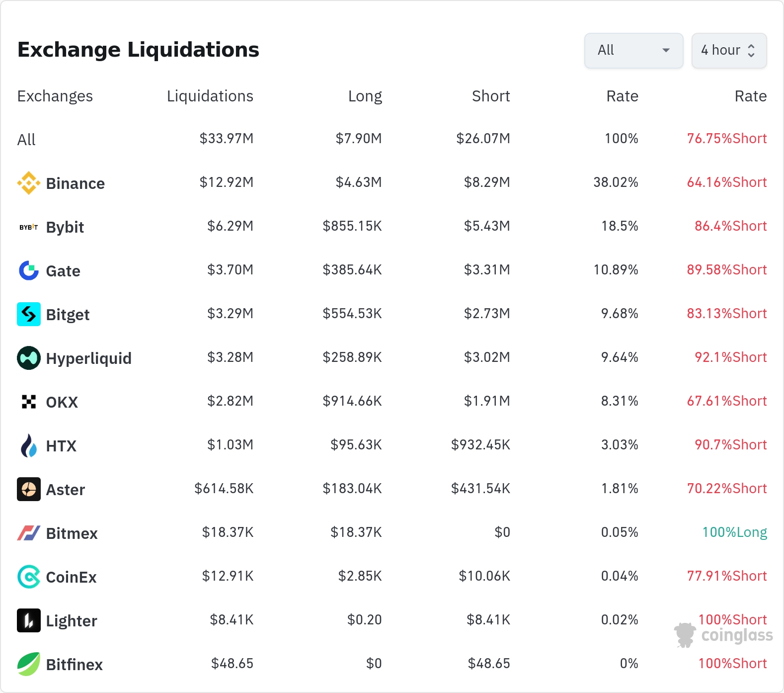Click the Binance logo icon
This screenshot has height=693, width=784.
point(29,183)
